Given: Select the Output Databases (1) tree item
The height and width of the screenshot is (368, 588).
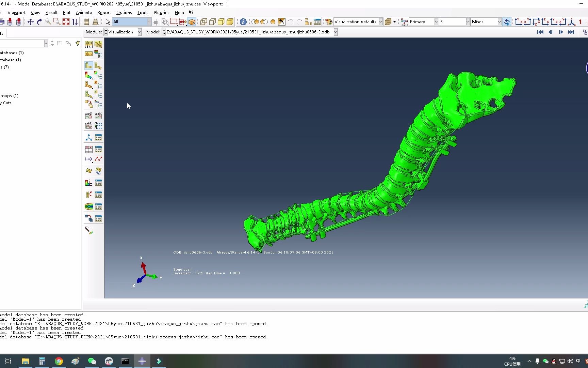Looking at the screenshot, I should click(x=12, y=52).
